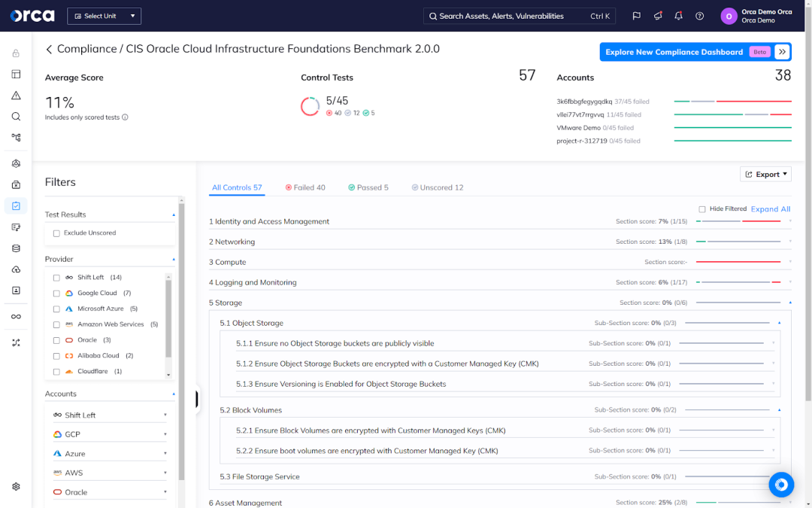Open the integrations shuffle sidebar icon
Viewport: 812px width, 508px height.
[16, 342]
